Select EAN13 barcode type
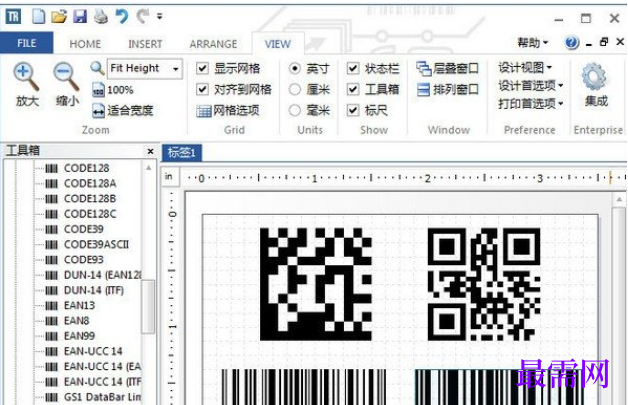This screenshot has width=628, height=405. [79, 305]
